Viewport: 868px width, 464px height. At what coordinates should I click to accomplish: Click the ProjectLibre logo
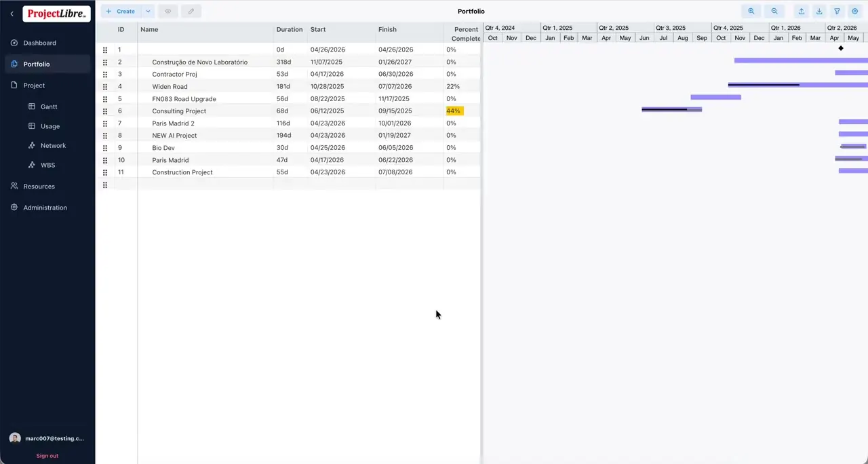[56, 14]
